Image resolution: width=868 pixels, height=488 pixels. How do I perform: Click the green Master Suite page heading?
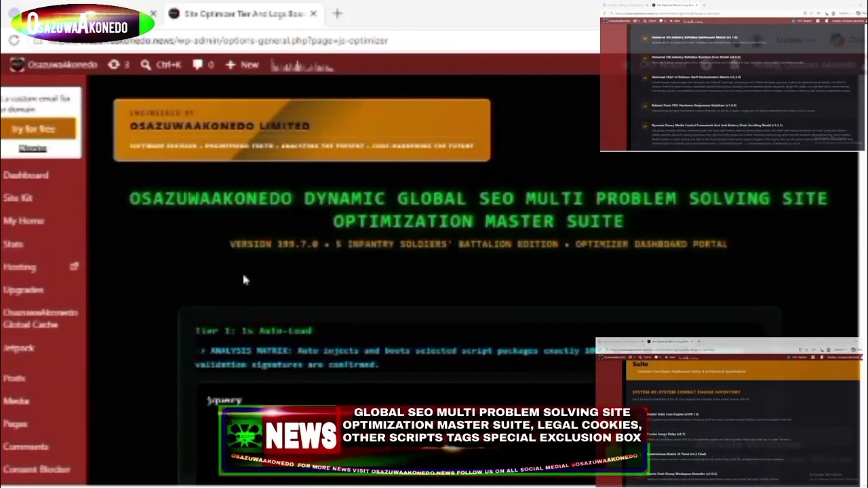478,209
